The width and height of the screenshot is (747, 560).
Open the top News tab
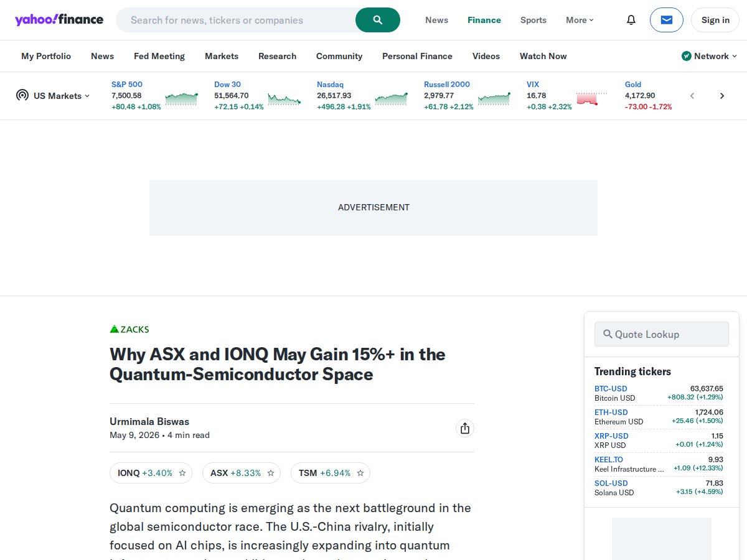436,20
